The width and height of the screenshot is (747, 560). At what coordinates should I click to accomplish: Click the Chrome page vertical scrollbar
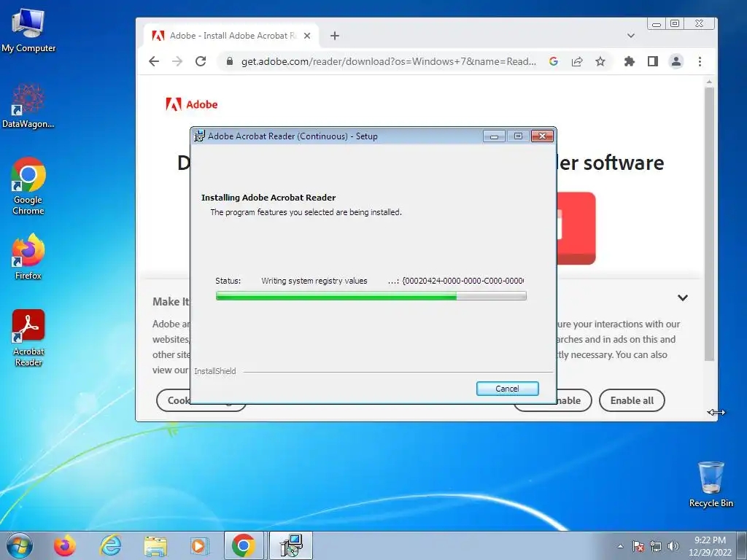[x=709, y=224]
